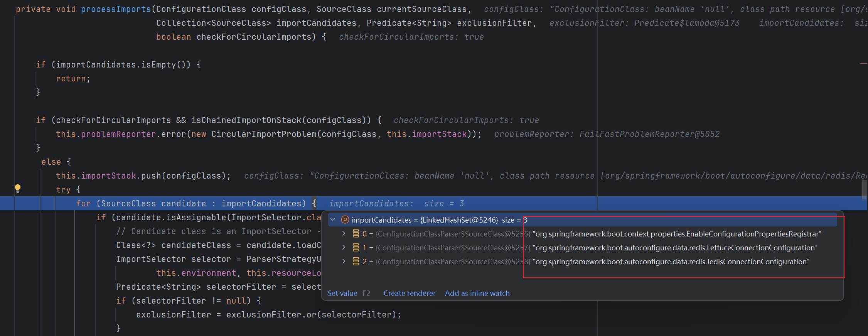Click the yellow lightbulb intention icon
The width and height of the screenshot is (868, 336).
coord(18,188)
